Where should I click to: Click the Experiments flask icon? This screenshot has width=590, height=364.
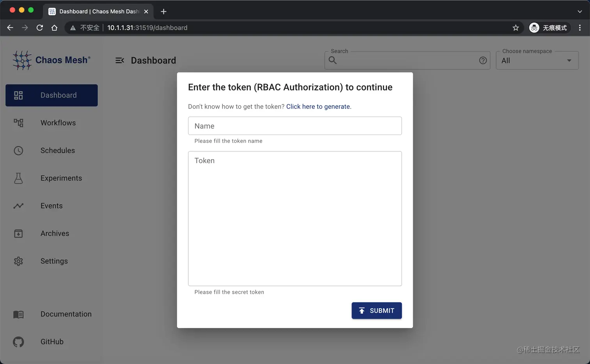(x=18, y=178)
